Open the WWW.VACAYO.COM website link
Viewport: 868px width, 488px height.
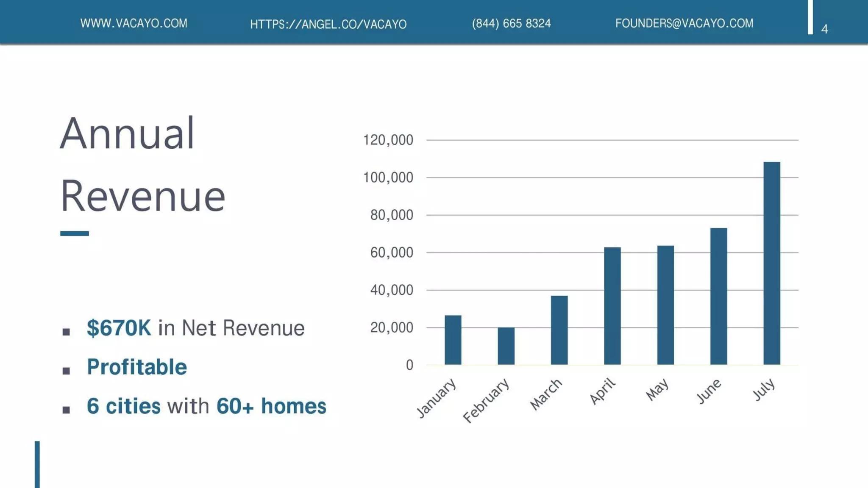(134, 23)
